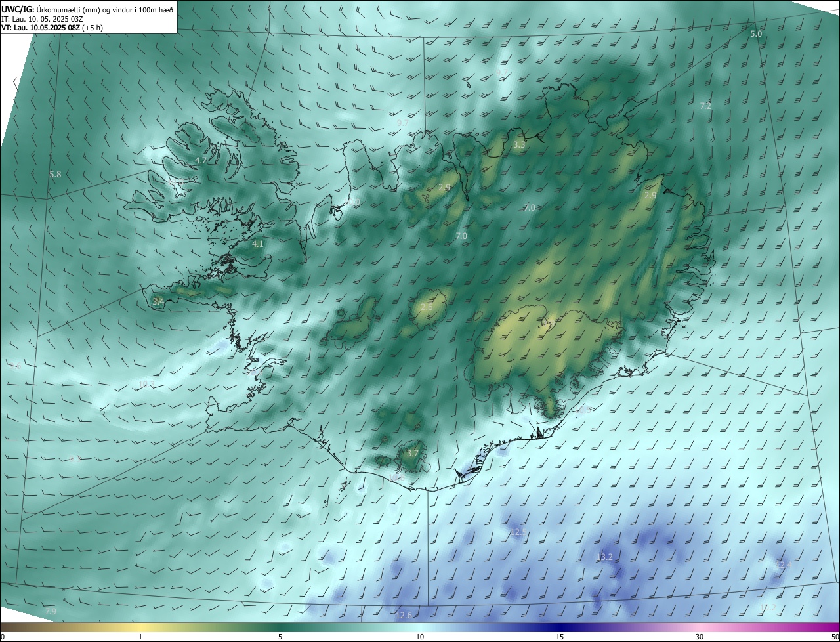840x642 pixels.
Task: Click the 5.0 value label on the map
Action: coord(756,33)
